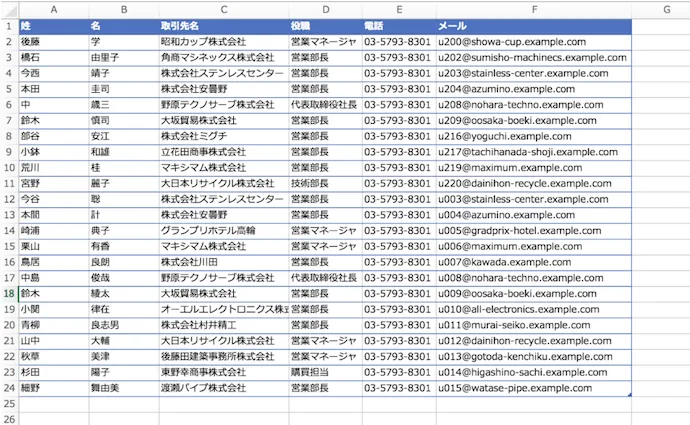690x425 pixels.
Task: Click the table resize handle below the last email
Action: [x=630, y=395]
